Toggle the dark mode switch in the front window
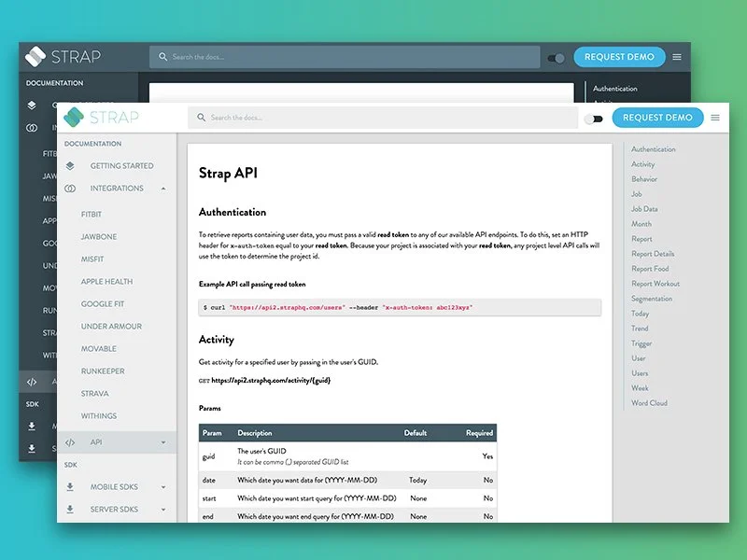The width and height of the screenshot is (747, 560). (594, 119)
